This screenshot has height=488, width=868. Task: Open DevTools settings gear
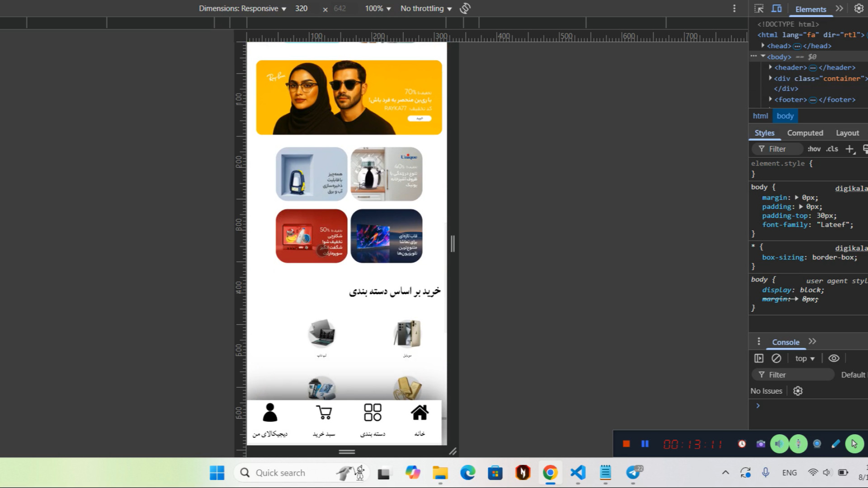click(859, 9)
